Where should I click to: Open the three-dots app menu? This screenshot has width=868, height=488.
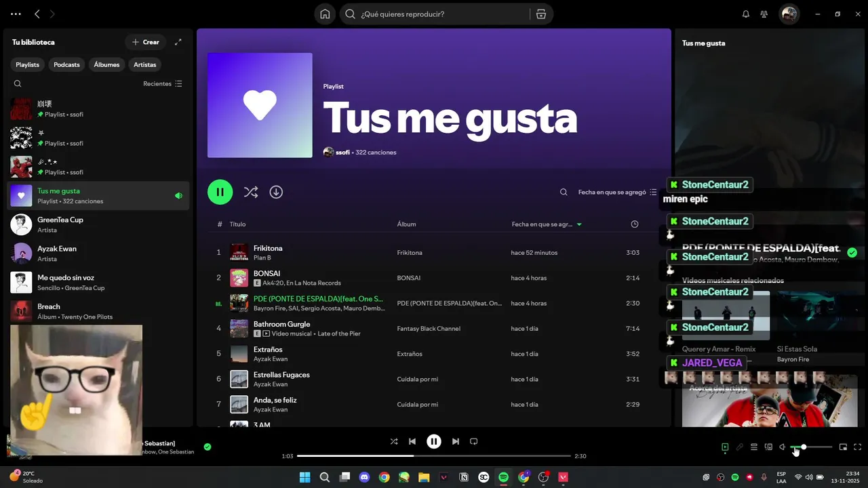tap(16, 14)
